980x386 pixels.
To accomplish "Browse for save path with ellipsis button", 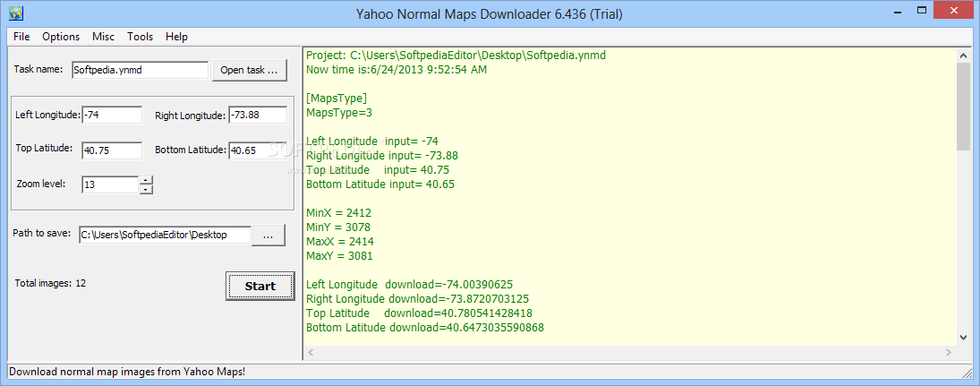I will click(x=268, y=236).
